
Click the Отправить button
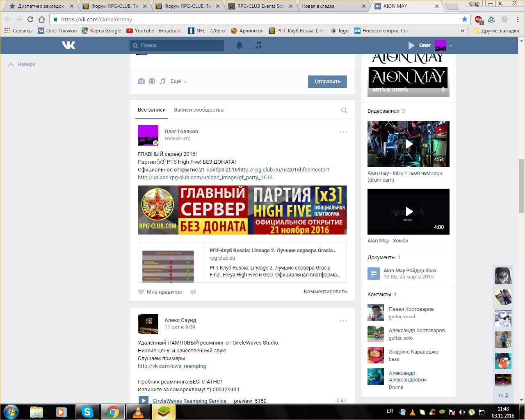(327, 82)
